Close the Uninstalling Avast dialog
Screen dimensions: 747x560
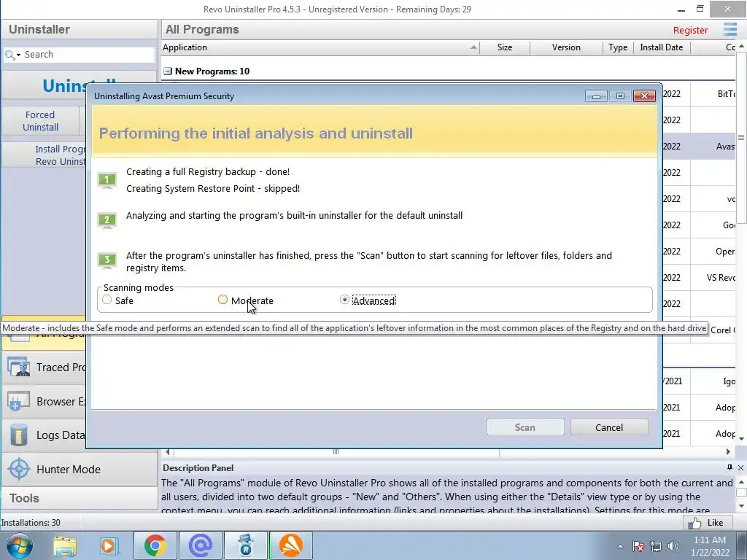[645, 96]
